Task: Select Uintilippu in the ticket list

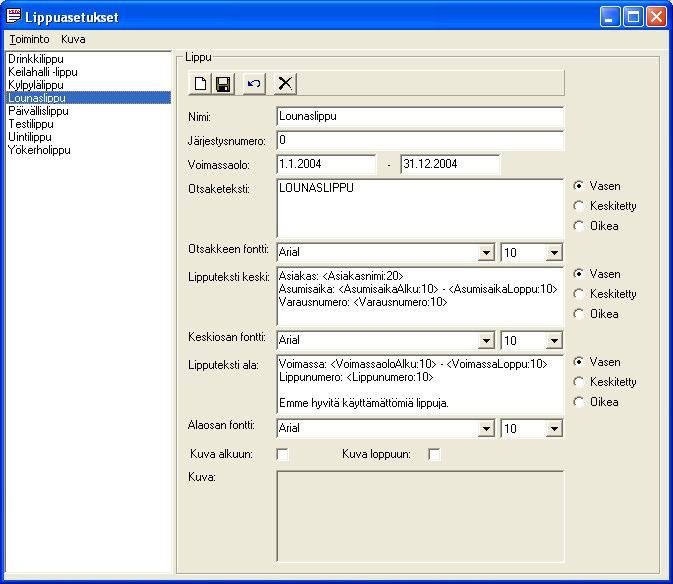Action: click(88, 137)
